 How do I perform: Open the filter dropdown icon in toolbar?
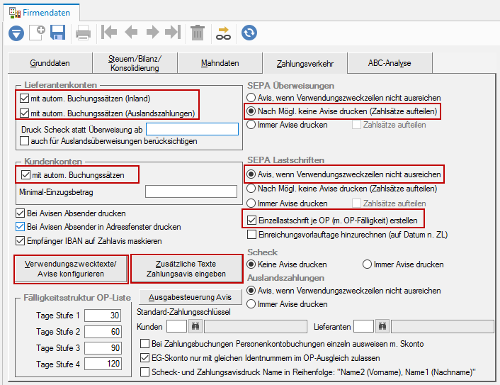16,33
